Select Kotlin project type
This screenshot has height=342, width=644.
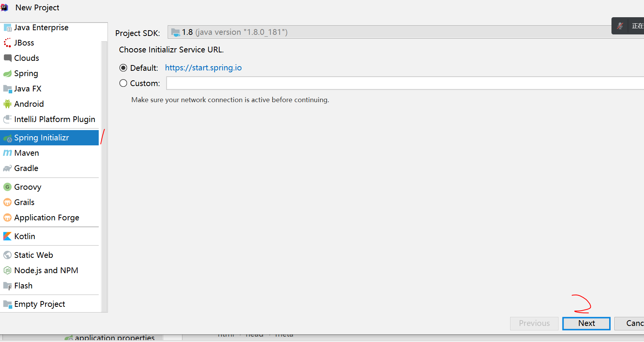pos(49,236)
